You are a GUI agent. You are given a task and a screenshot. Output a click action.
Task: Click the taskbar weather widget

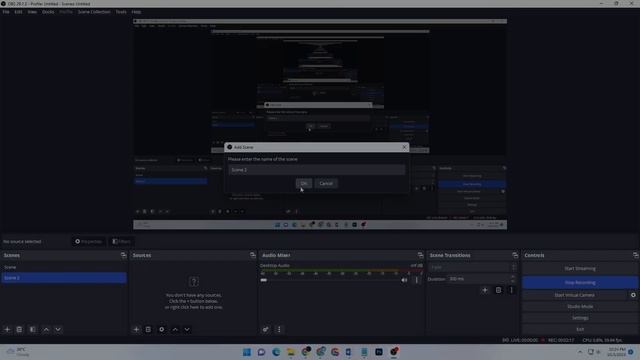(18, 352)
